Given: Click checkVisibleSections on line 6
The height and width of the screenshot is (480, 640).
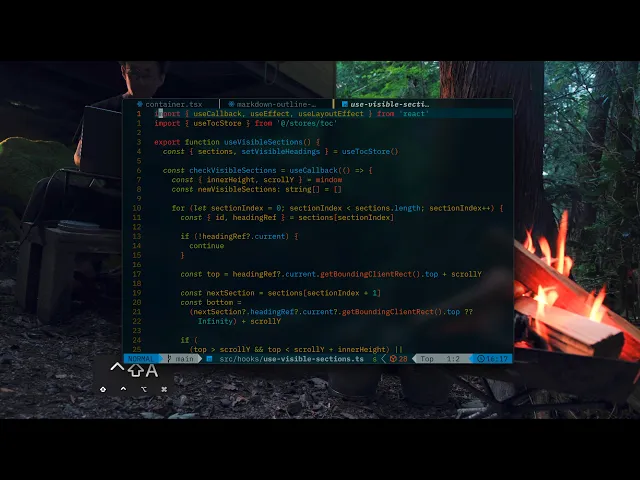Looking at the screenshot, I should tap(233, 170).
